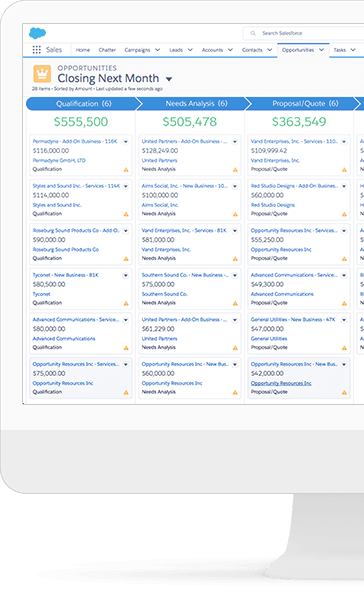Click warning triangle on Permadyne card
364x600 pixels.
pos(126,170)
